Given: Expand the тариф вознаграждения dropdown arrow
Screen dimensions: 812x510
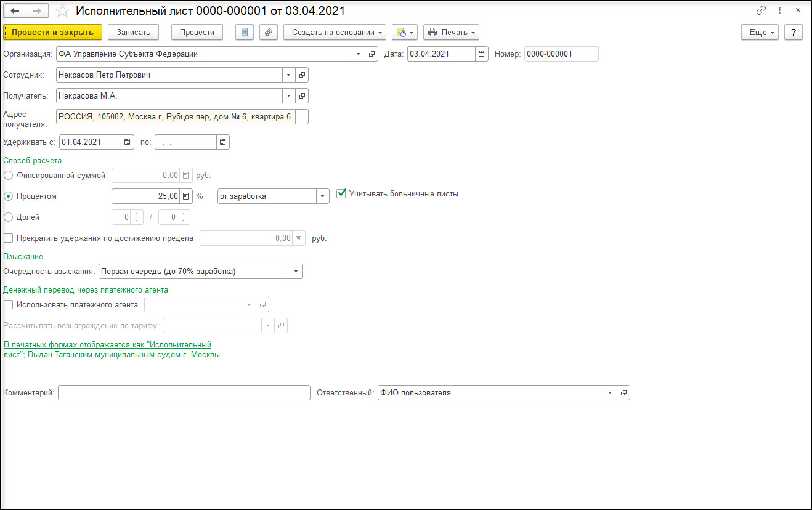Looking at the screenshot, I should (268, 325).
